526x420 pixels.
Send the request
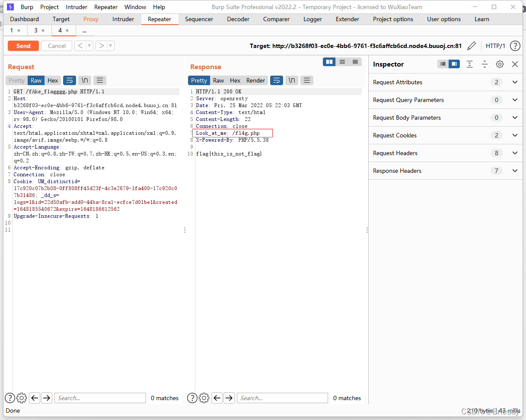(x=23, y=46)
